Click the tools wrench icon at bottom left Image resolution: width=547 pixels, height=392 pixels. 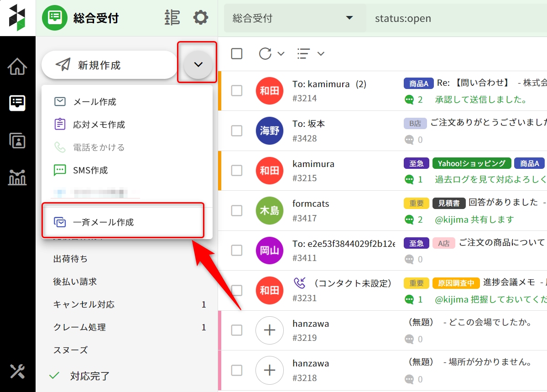[17, 371]
